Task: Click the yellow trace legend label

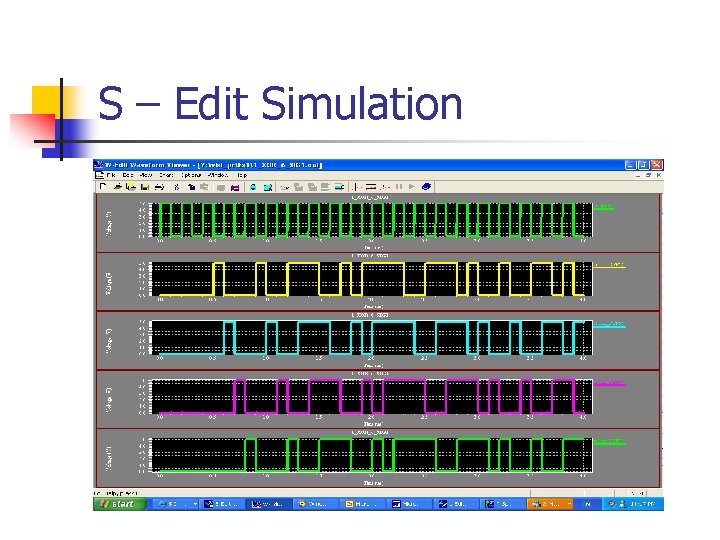Action: [610, 265]
